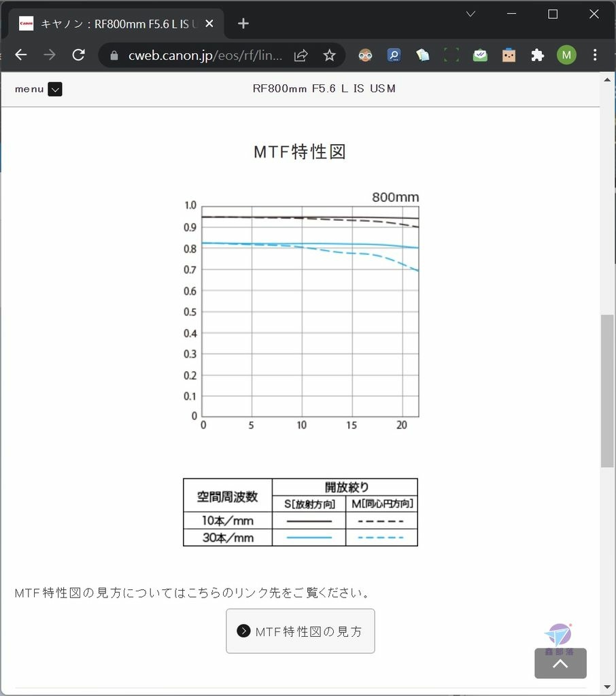Image resolution: width=616 pixels, height=696 pixels.
Task: Share this page via share icon
Action: click(301, 56)
